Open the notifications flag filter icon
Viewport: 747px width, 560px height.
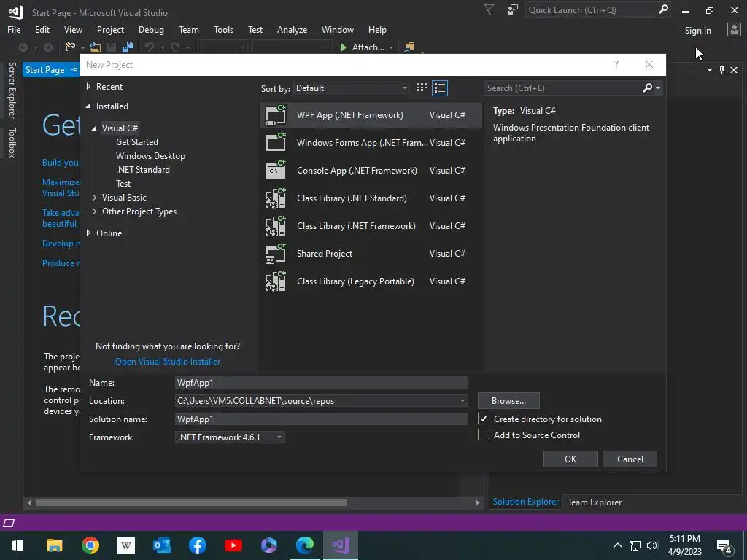click(489, 9)
